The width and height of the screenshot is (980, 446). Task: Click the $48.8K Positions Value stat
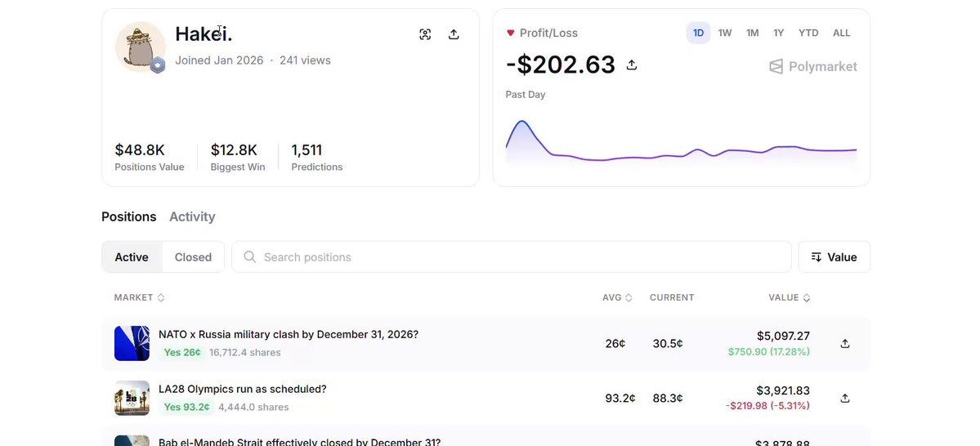pyautogui.click(x=150, y=157)
